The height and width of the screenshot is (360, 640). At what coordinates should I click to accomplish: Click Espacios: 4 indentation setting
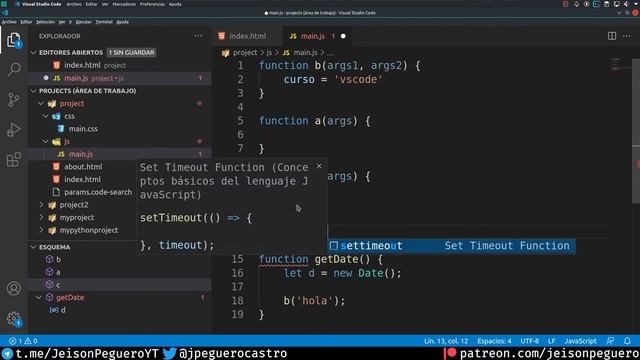(x=494, y=341)
